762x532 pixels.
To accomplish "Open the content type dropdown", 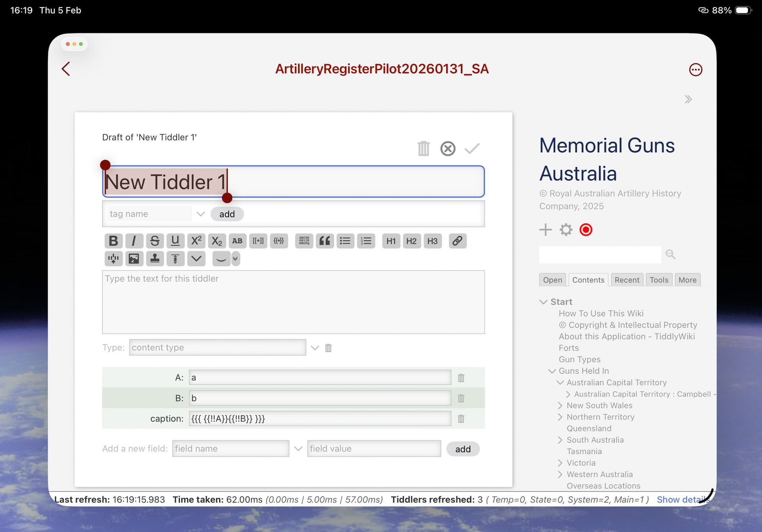I will click(315, 348).
